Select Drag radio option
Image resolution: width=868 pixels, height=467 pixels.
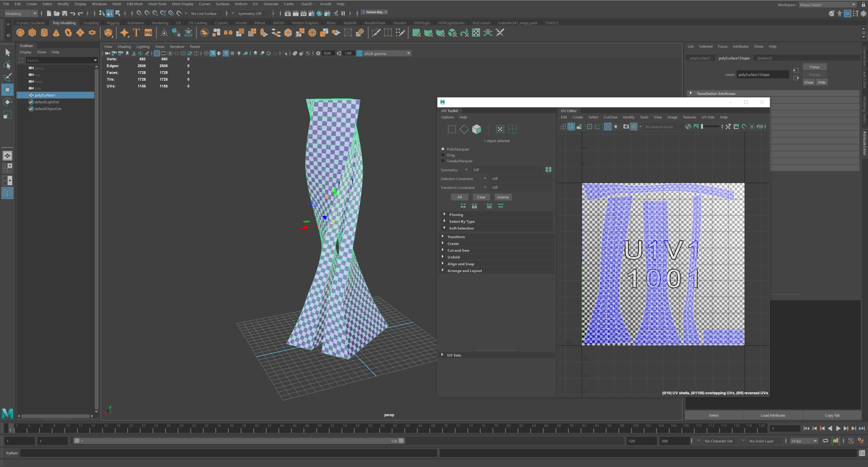pos(443,155)
